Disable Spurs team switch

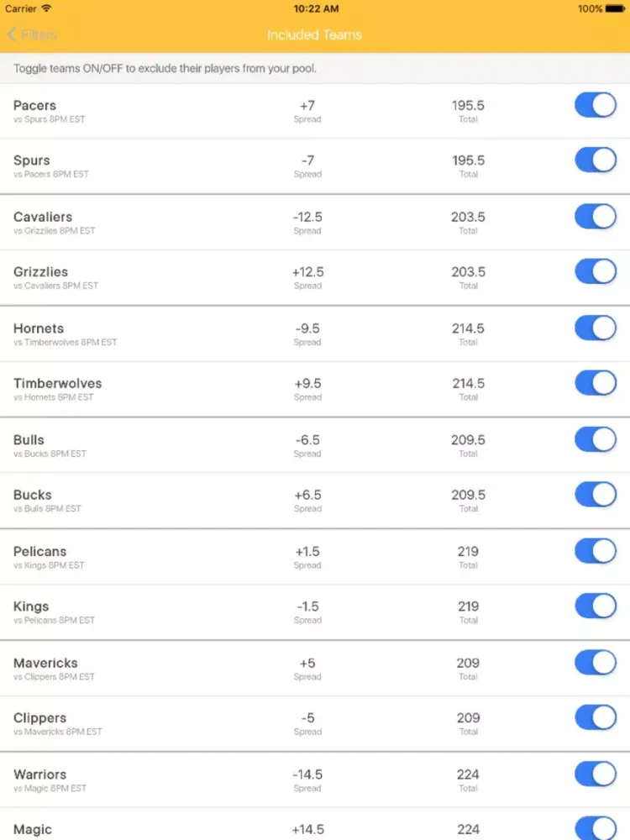coord(596,160)
